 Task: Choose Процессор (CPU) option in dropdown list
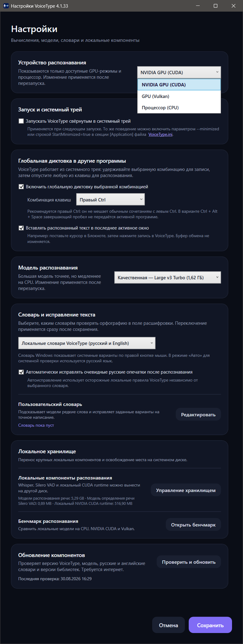click(x=179, y=107)
